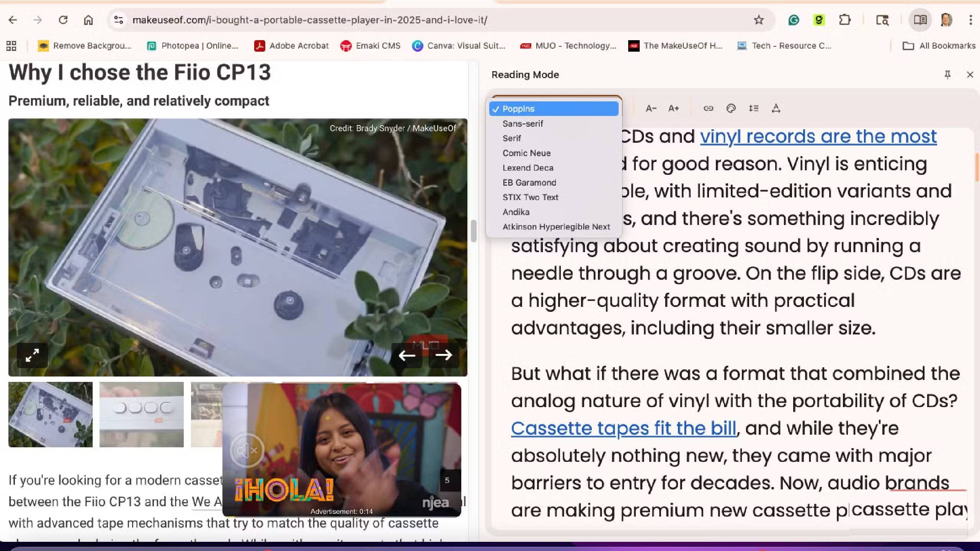Open Cassette tapes fit the bill link
980x551 pixels.
pos(623,428)
